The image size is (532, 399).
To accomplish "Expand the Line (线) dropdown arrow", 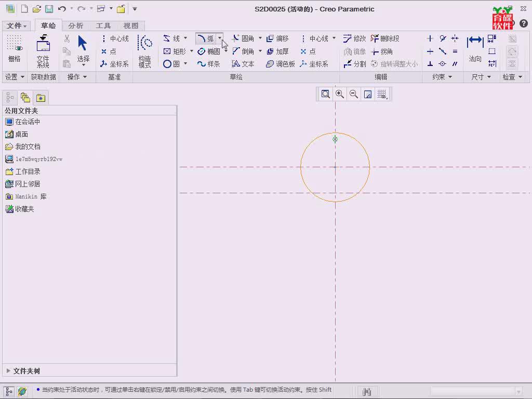I will tap(185, 38).
